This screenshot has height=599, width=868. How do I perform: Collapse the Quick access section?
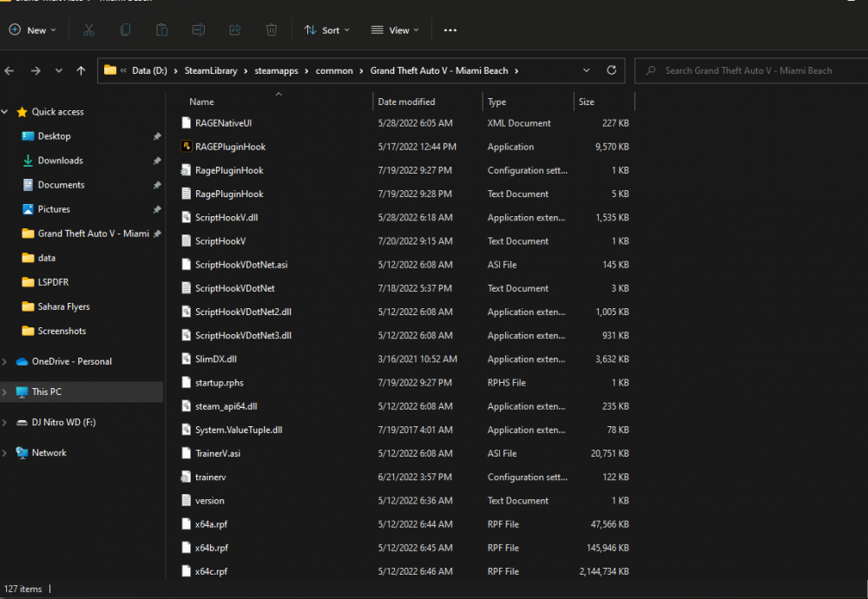[6, 111]
